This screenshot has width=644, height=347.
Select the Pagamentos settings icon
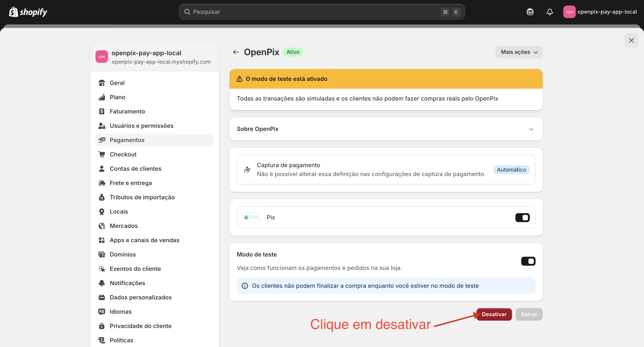[x=102, y=140]
